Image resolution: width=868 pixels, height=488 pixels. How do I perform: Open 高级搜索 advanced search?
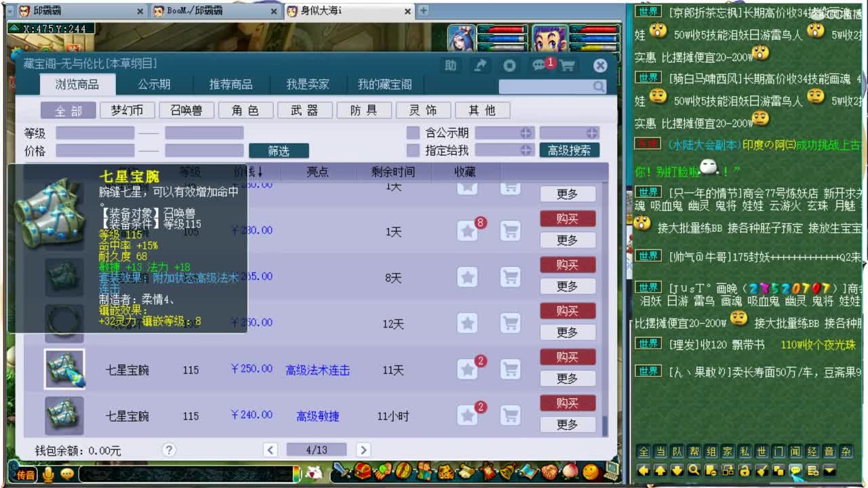570,150
